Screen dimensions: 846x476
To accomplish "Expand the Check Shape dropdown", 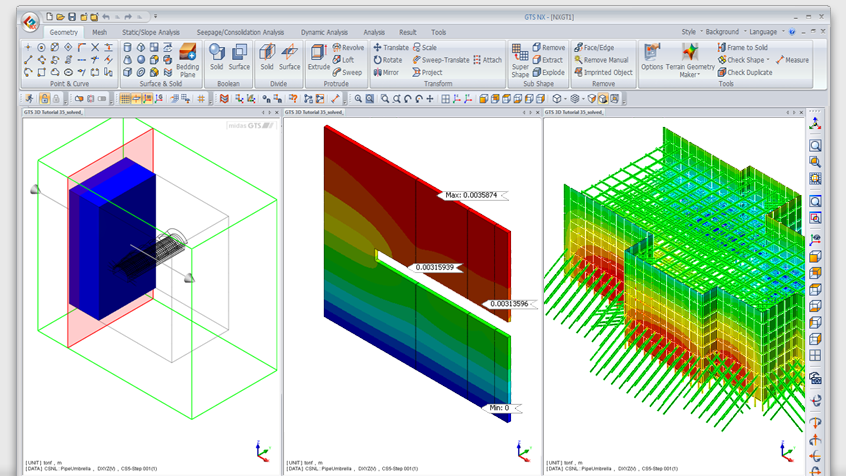I will coord(768,60).
